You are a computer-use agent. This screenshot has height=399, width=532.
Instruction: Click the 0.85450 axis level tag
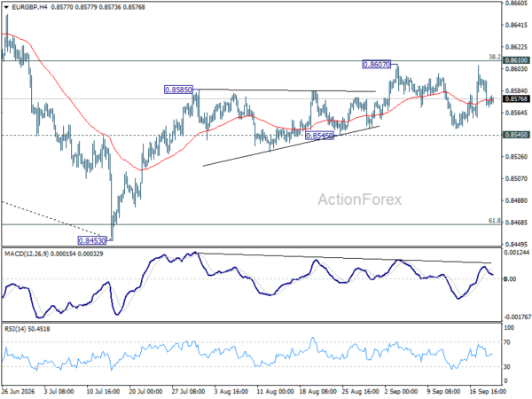[x=516, y=135]
